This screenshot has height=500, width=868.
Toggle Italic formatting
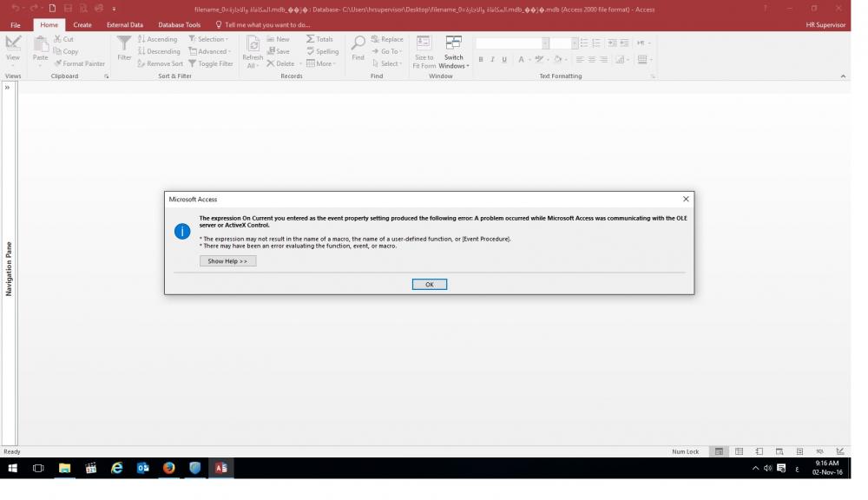pos(492,59)
